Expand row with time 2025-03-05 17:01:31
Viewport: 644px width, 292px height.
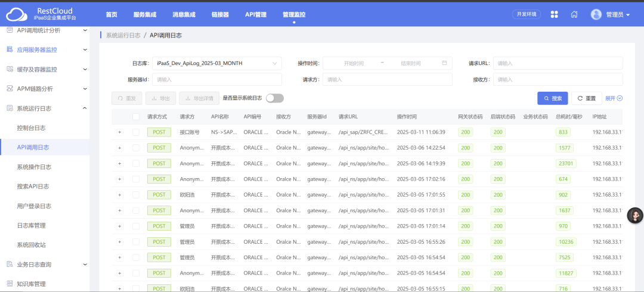coord(119,210)
